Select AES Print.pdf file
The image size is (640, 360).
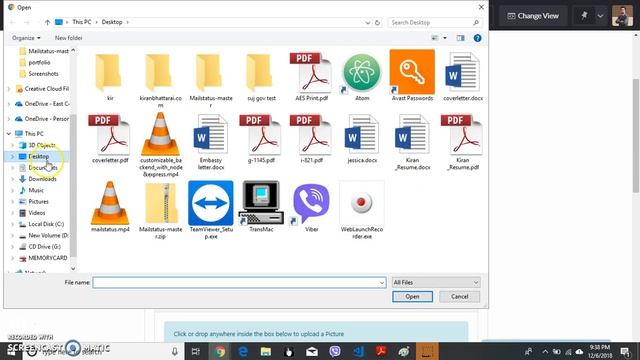coord(312,78)
